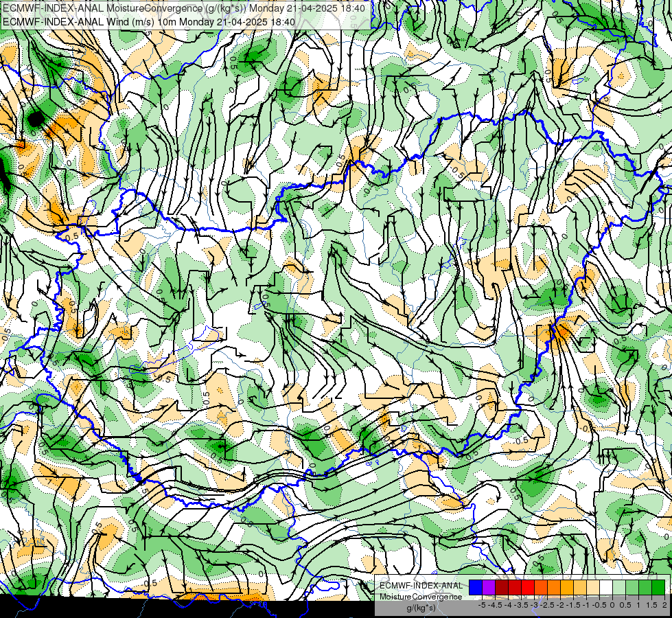
Task: Click the 'Wind (m/s) 10m' title line
Action: [149, 21]
